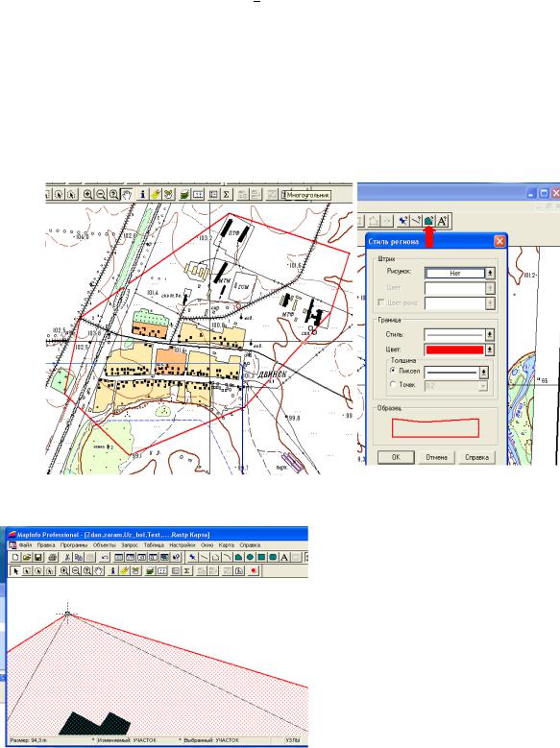This screenshot has width=560, height=748.
Task: Open the Карта menu
Action: [227, 544]
